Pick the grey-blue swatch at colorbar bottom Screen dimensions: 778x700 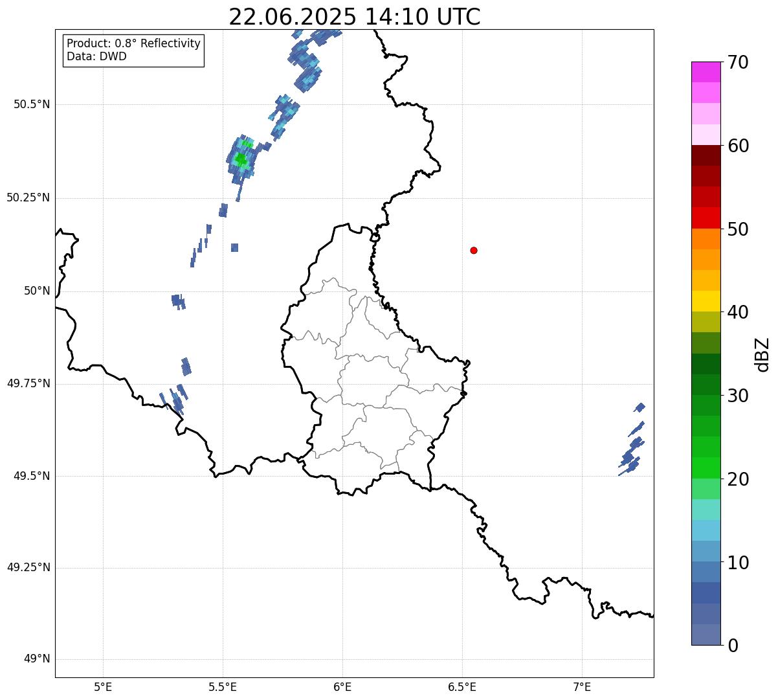(x=706, y=635)
